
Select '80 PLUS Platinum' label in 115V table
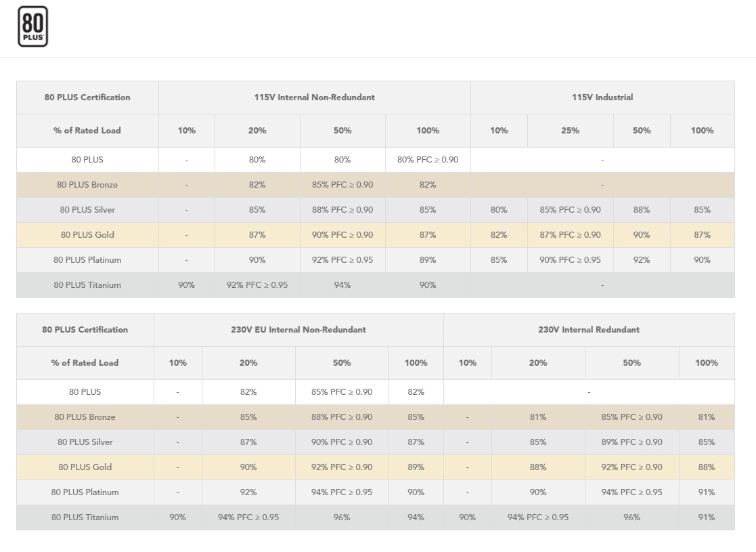coord(87,260)
